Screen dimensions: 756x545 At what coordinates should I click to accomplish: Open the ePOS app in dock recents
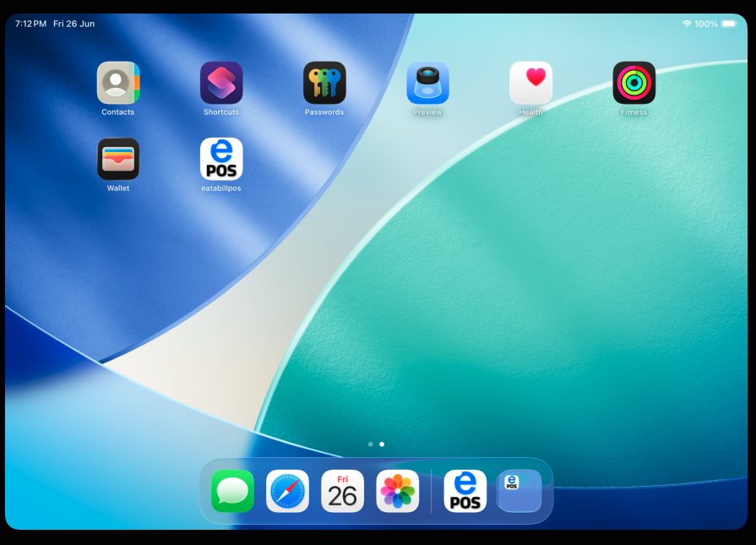[465, 491]
